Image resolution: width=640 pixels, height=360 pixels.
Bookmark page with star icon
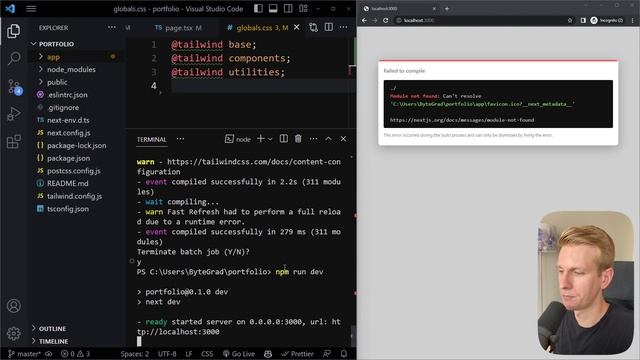tap(570, 20)
